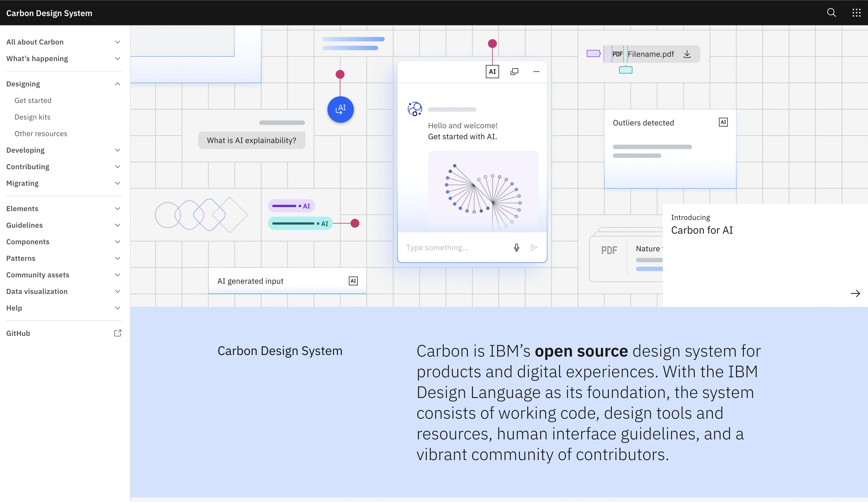Open the search icon in header
This screenshot has width=868, height=502.
tap(831, 13)
